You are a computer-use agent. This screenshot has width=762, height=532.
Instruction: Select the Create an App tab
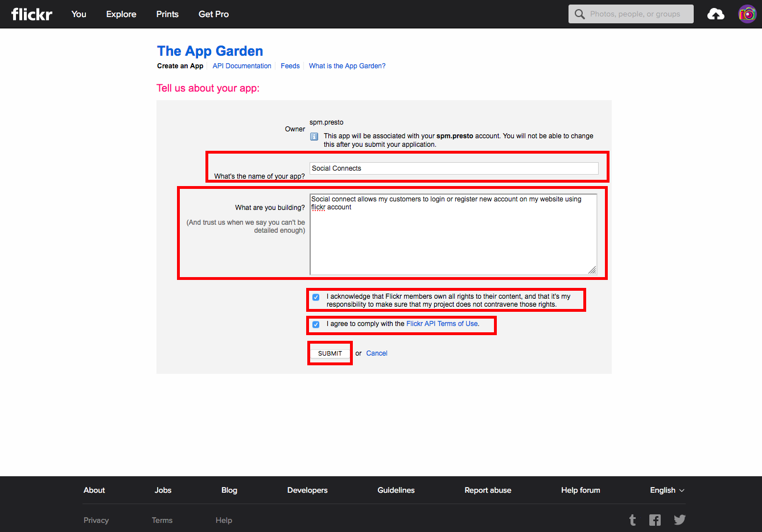pyautogui.click(x=180, y=66)
